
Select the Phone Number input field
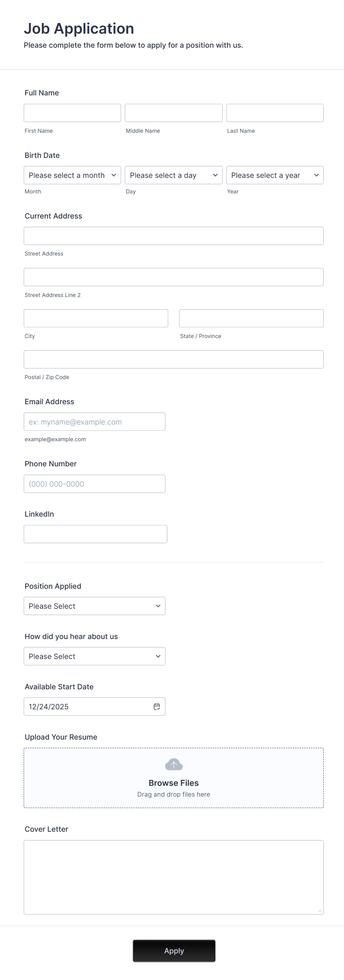[x=94, y=484]
